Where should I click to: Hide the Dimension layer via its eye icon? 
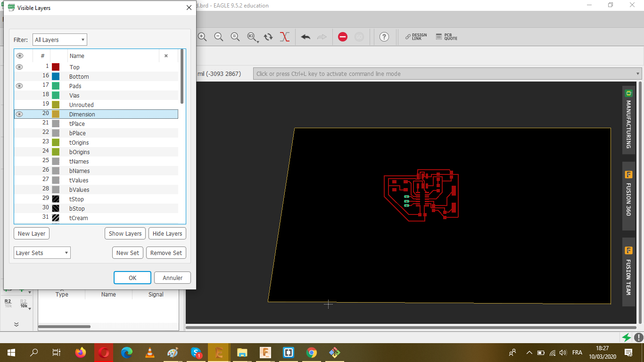pyautogui.click(x=19, y=114)
